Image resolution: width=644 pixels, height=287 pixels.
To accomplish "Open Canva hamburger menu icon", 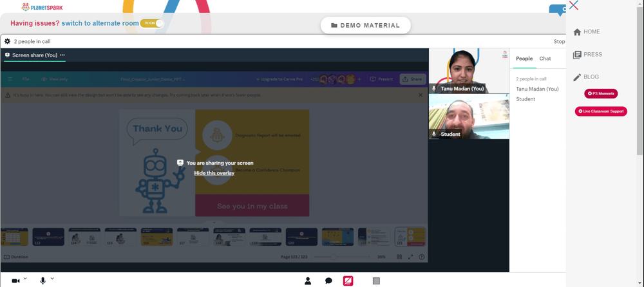I will [x=10, y=79].
